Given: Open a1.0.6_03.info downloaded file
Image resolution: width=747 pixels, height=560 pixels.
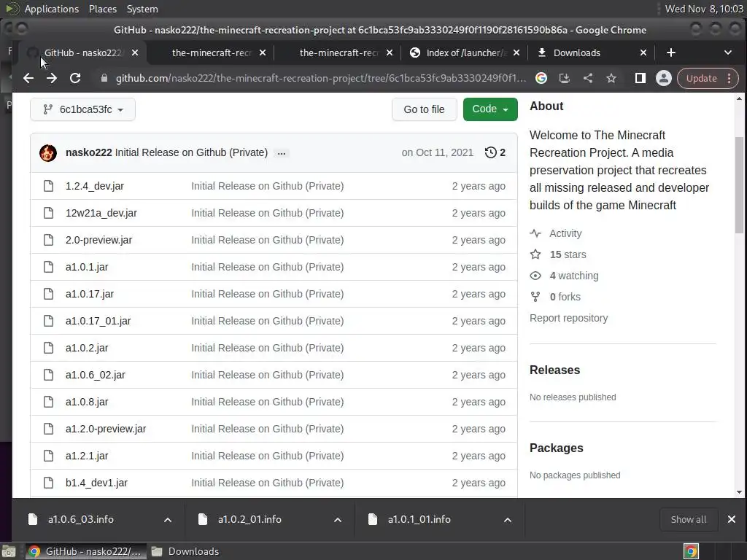Looking at the screenshot, I should [80, 519].
